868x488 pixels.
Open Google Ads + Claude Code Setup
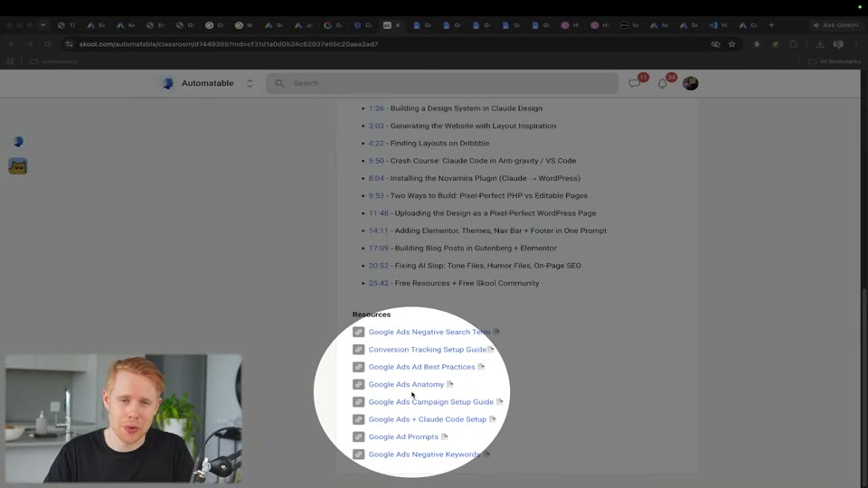(428, 419)
